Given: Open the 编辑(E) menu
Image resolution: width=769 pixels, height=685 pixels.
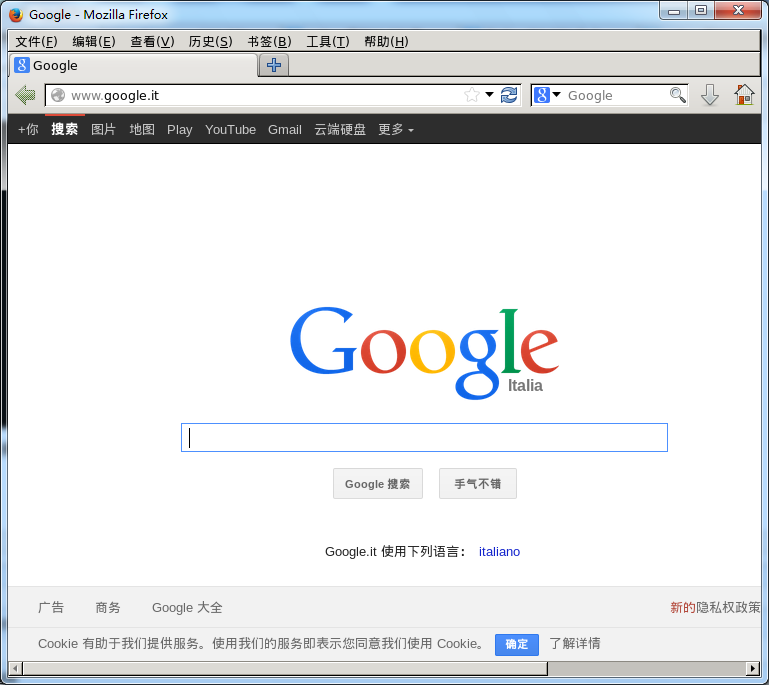Looking at the screenshot, I should (x=94, y=42).
